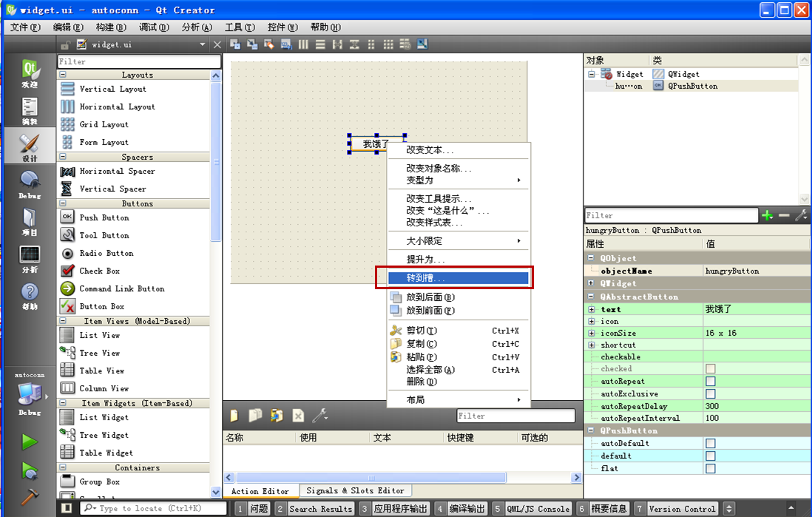Click Push Button widget in widget box
Viewport: 812px width, 517px height.
(x=104, y=217)
